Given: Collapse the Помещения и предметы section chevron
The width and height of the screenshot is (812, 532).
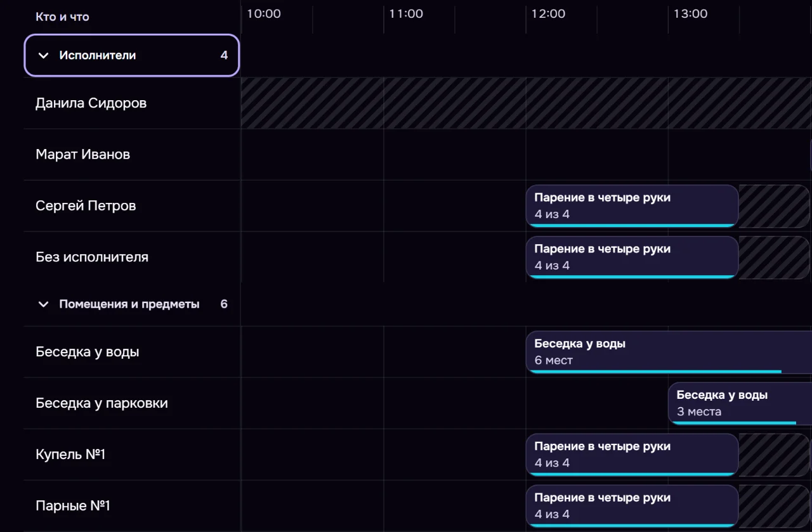Looking at the screenshot, I should (x=43, y=304).
